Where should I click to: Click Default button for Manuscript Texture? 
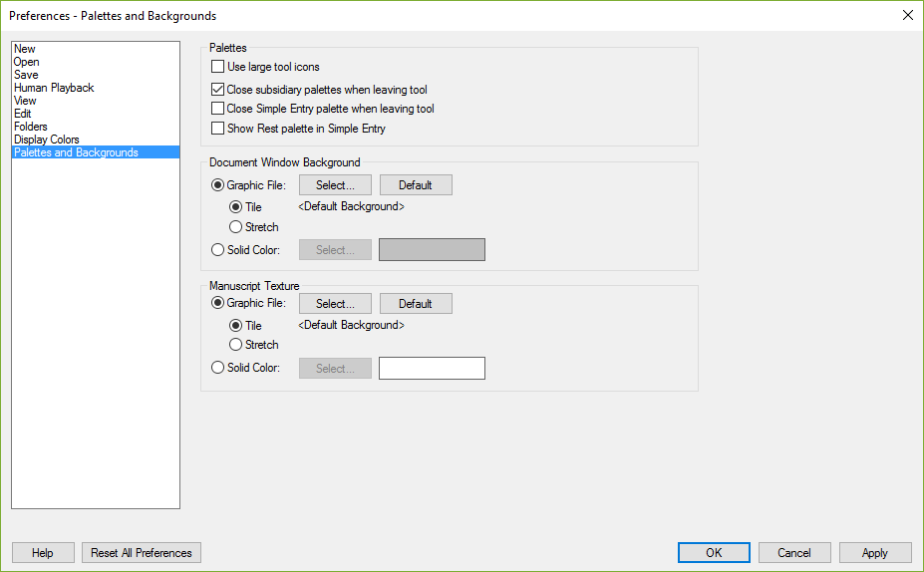coord(416,303)
